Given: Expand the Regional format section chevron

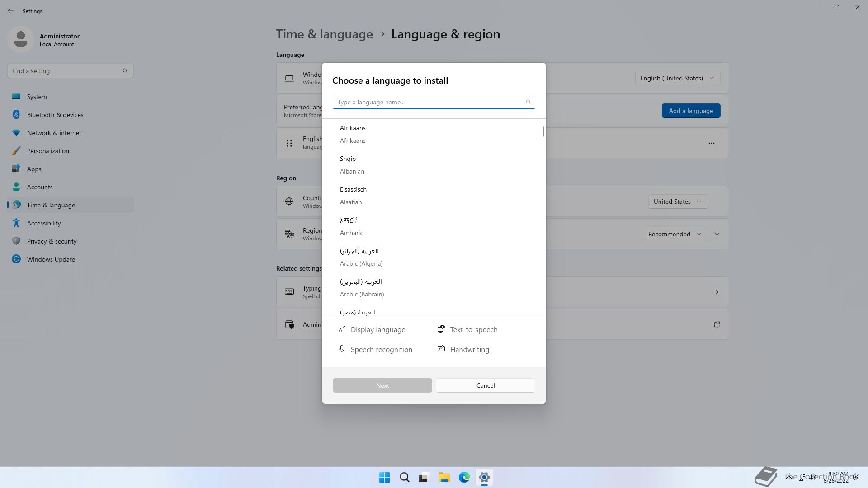Looking at the screenshot, I should coord(717,234).
